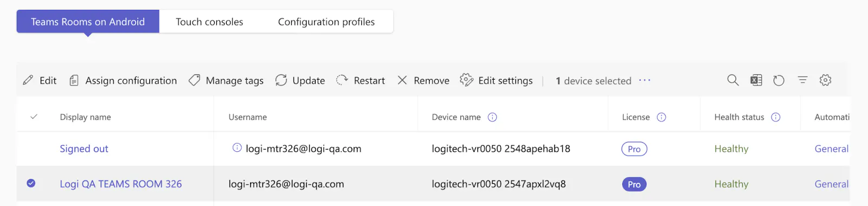868x206 pixels.
Task: Click the Health status info icon
Action: point(776,117)
